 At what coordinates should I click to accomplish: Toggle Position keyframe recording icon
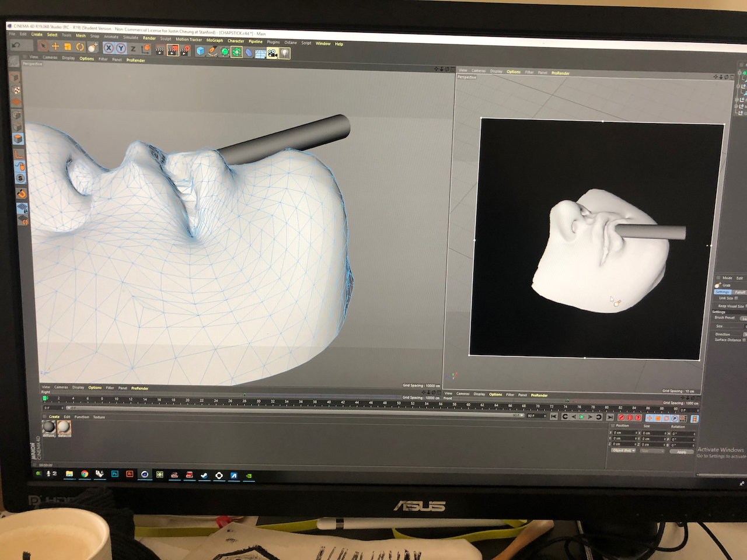[650, 418]
